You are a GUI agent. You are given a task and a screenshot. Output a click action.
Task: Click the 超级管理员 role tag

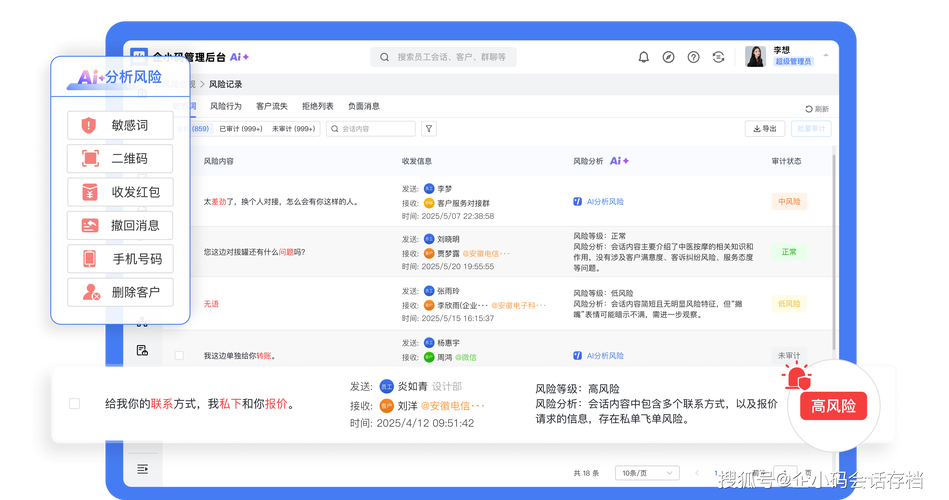[793, 61]
